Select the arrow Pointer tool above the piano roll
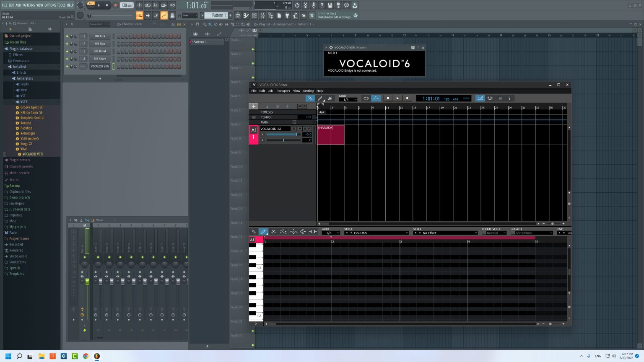Screen dimensions: 644x362 [254, 231]
